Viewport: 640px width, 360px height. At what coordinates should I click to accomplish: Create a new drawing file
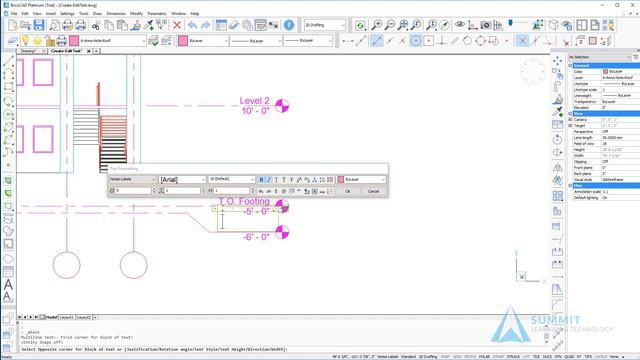(13, 25)
